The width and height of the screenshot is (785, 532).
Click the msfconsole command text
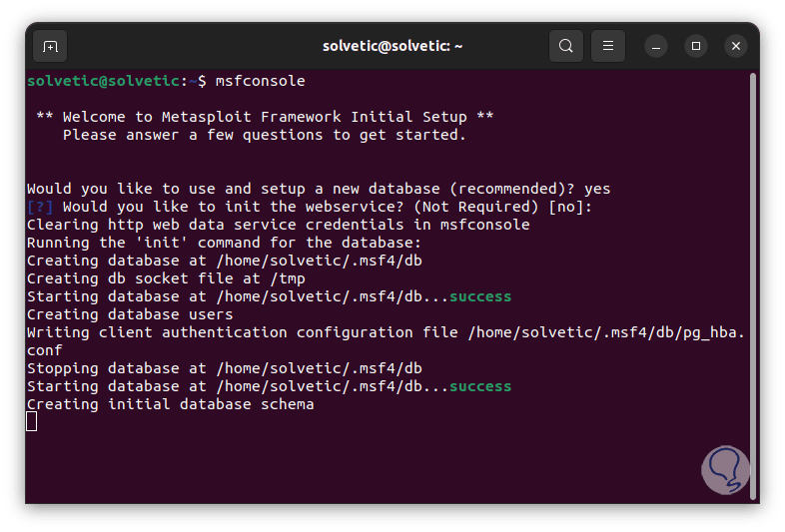click(x=260, y=81)
